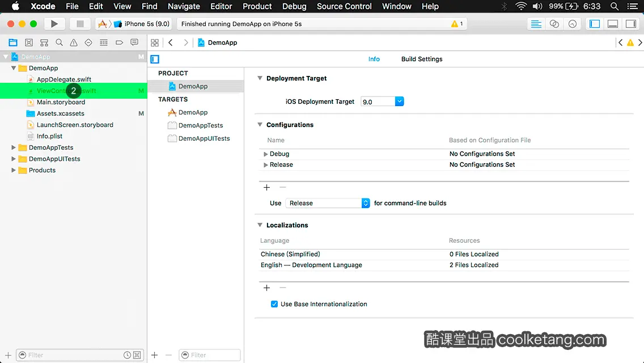
Task: Collapse the Localizations section
Action: (260, 225)
